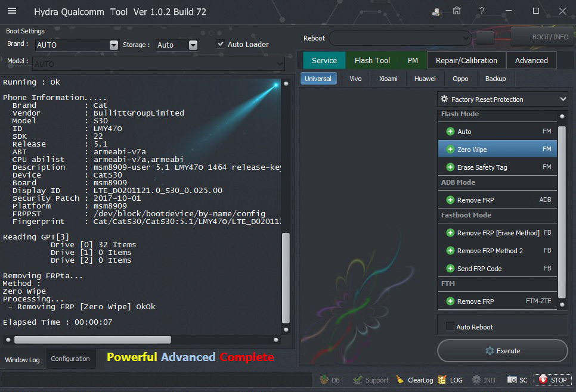Click the 'Reading GPT[3]' log line
The image size is (576, 392).
36,237
